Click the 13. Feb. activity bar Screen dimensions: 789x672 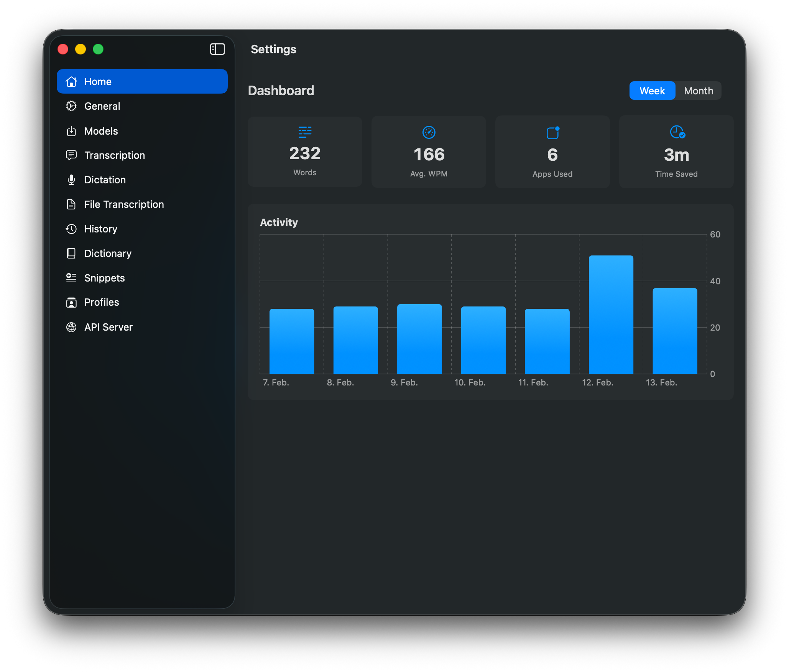click(675, 331)
